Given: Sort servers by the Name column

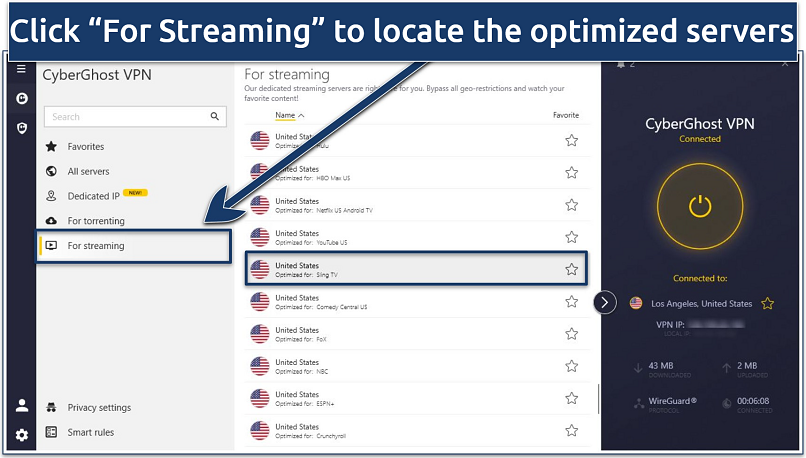Looking at the screenshot, I should point(290,116).
